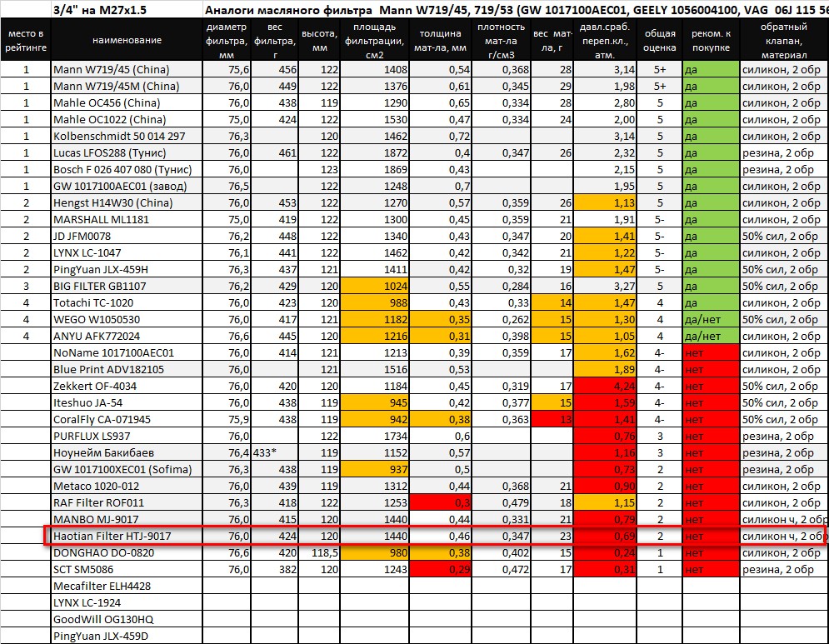Image resolution: width=829 pixels, height=644 pixels.
Task: Select the 'Hengst H14W30 (China)' cell
Action: (127, 202)
